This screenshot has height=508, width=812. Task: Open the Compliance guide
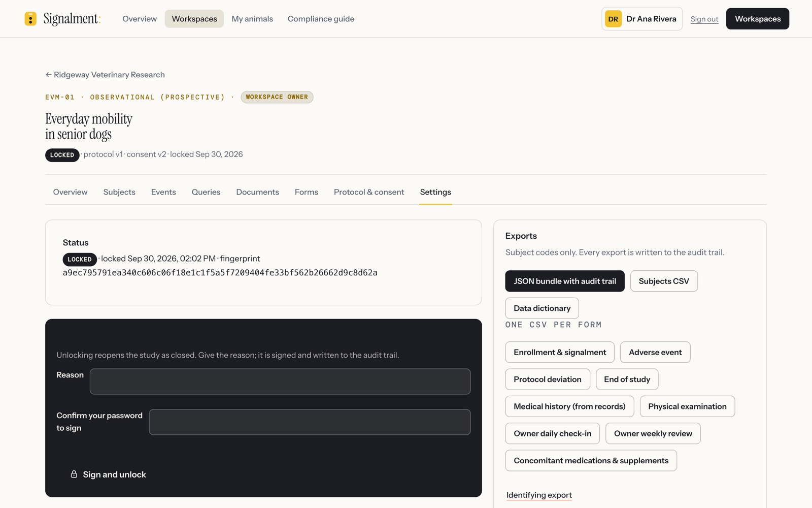321,19
